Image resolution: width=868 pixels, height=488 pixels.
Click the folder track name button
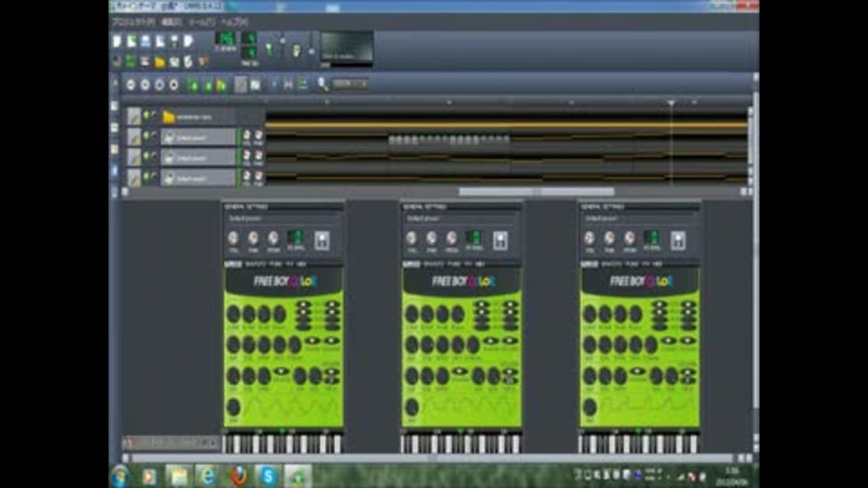[198, 117]
